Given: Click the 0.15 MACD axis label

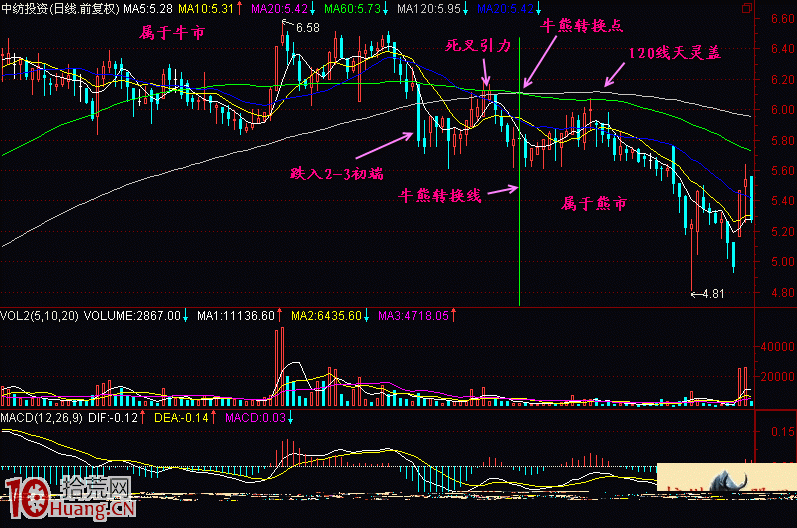Looking at the screenshot, I should (x=783, y=431).
